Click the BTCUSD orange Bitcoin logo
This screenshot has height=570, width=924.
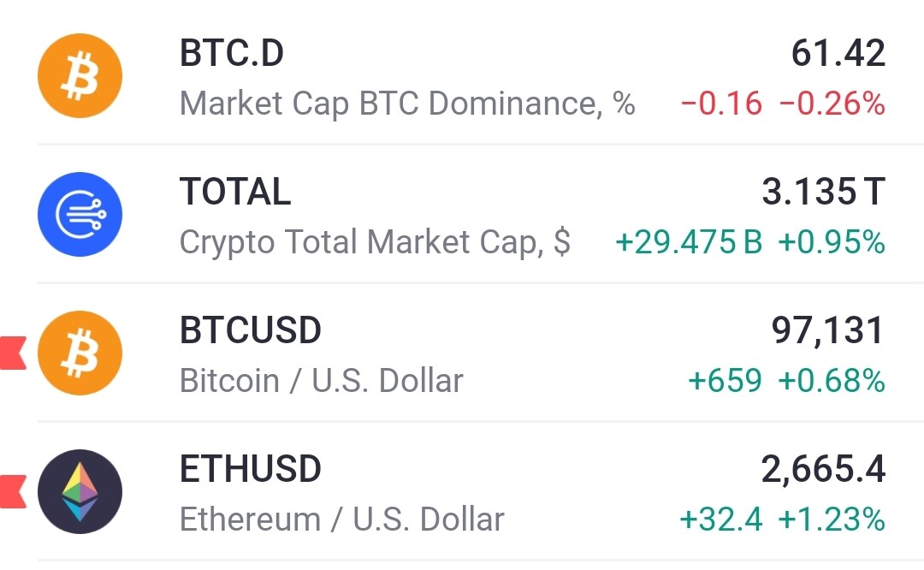[x=80, y=353]
